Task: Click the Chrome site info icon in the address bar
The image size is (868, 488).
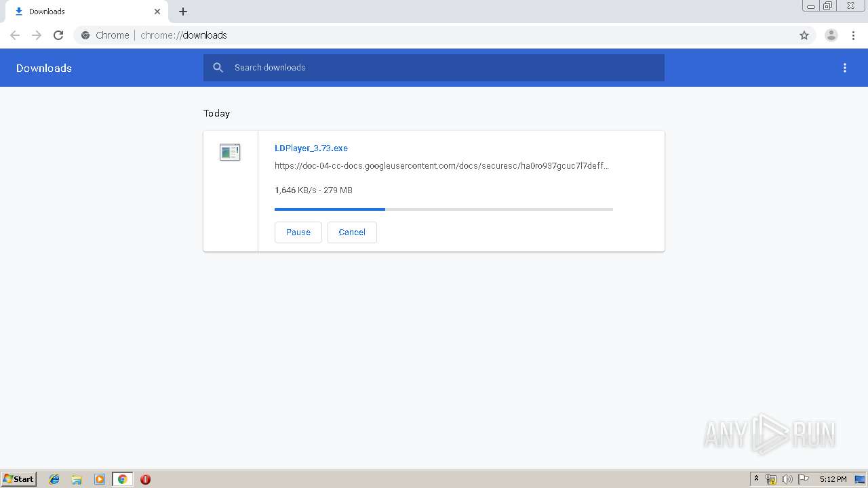Action: [x=85, y=35]
